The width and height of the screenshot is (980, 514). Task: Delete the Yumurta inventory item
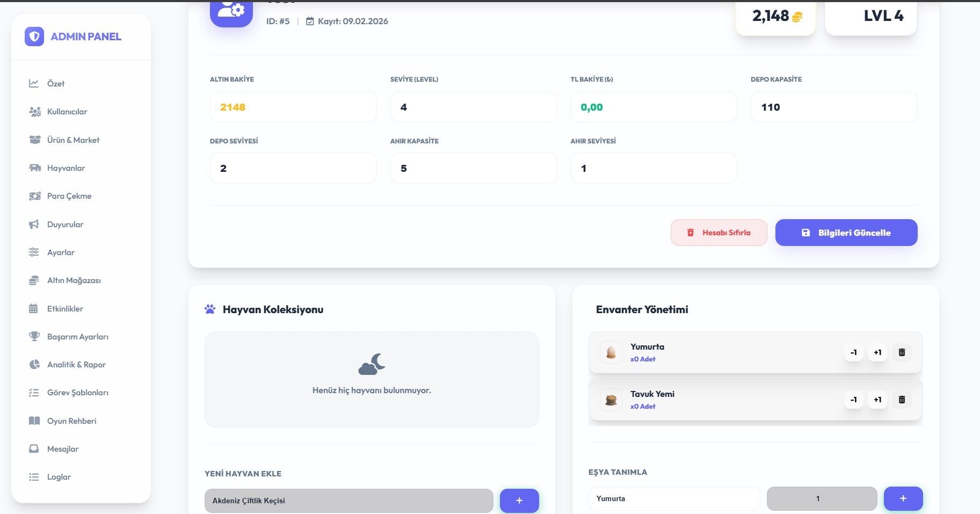pyautogui.click(x=902, y=352)
